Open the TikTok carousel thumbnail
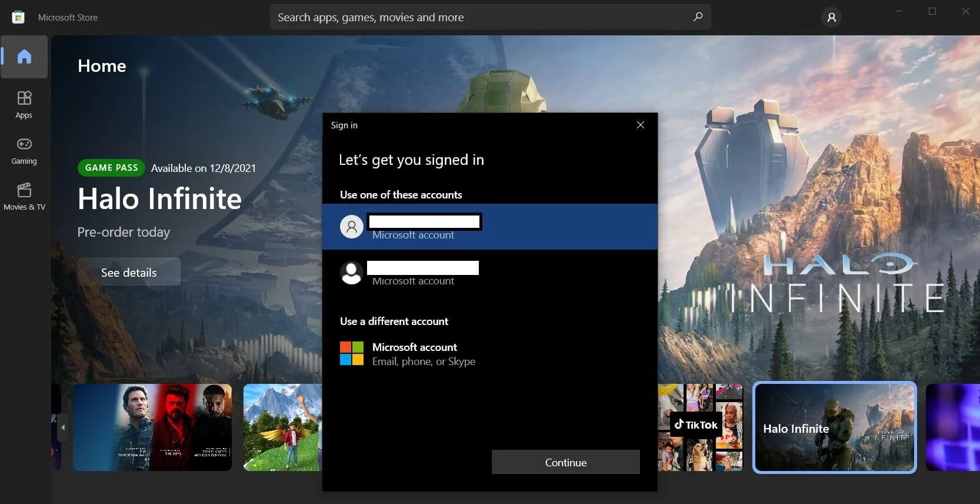Screen dimensions: 980x504 [x=700, y=427]
